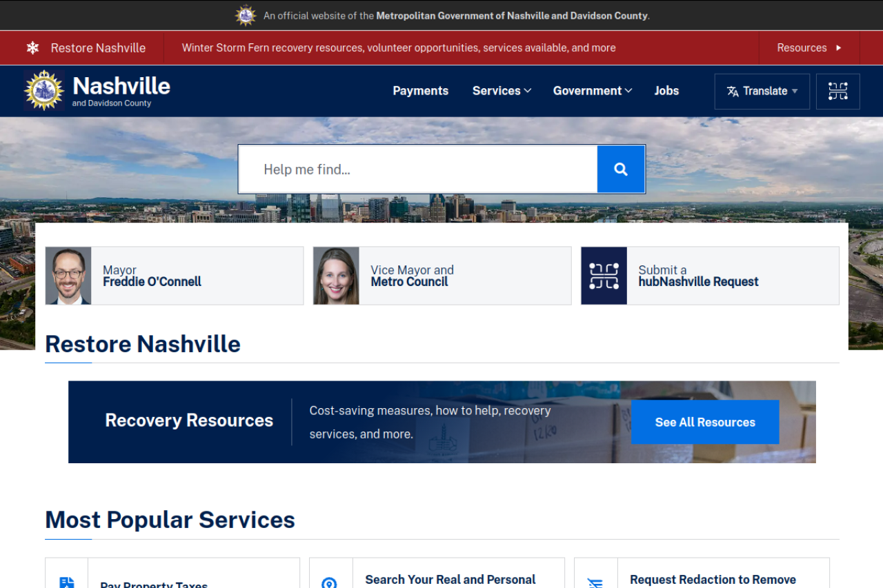
Task: Click the translate language icon
Action: (x=733, y=91)
